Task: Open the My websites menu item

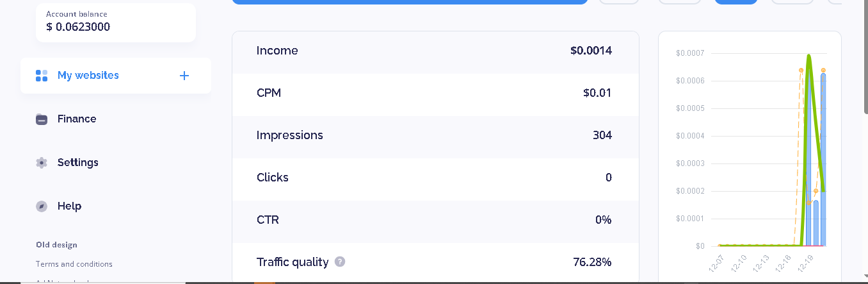Action: 88,76
